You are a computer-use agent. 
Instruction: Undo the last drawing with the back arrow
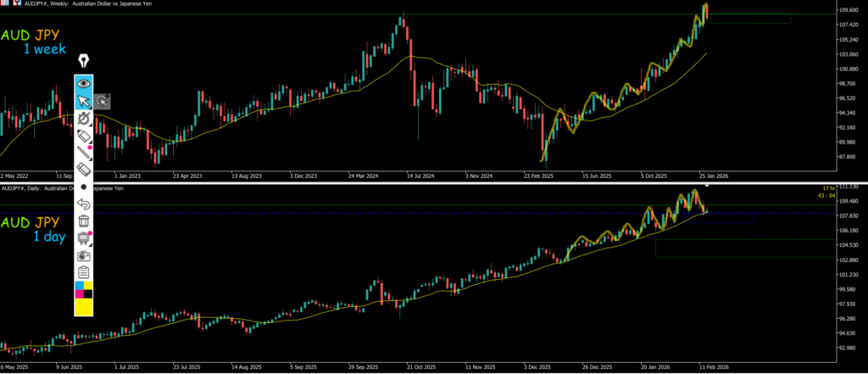pyautogui.click(x=84, y=204)
